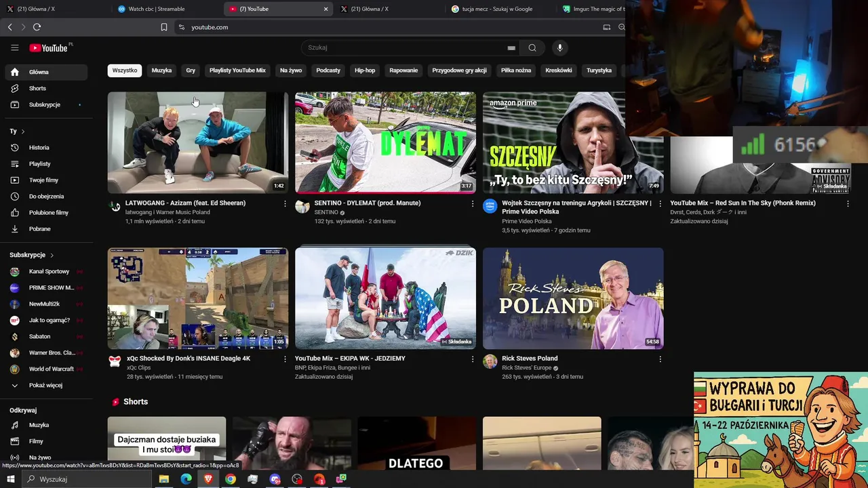Open Prime Video Polska channel avatar
This screenshot has height=488, width=868.
coord(490,206)
